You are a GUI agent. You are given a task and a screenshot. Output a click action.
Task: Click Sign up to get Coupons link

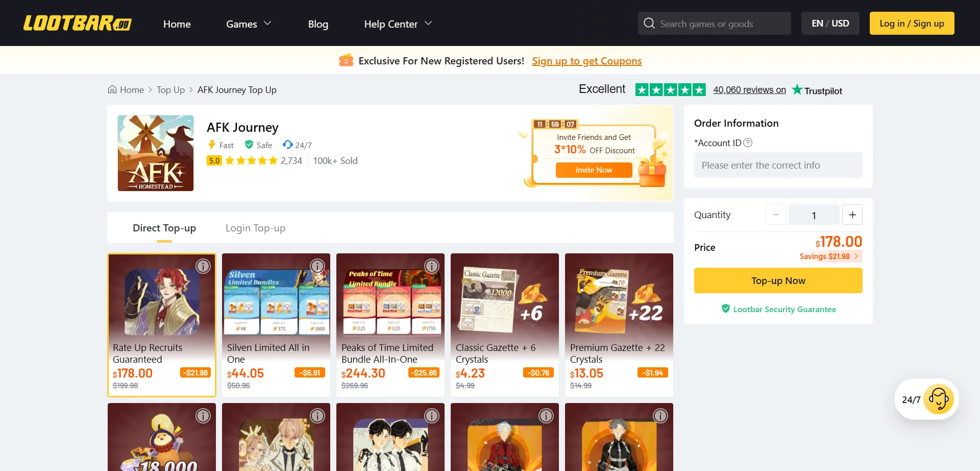coord(586,61)
